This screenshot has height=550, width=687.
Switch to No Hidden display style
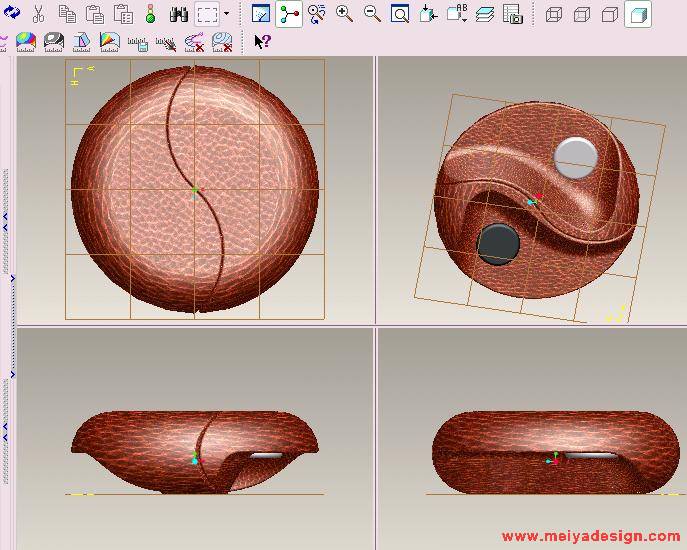coord(610,15)
